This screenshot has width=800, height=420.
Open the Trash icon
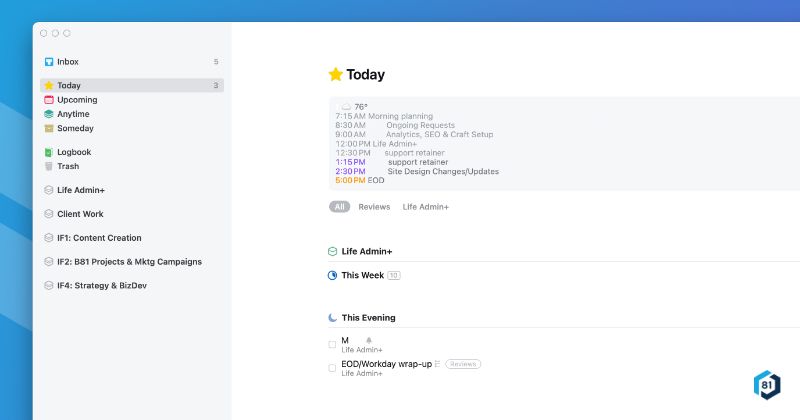click(x=49, y=166)
